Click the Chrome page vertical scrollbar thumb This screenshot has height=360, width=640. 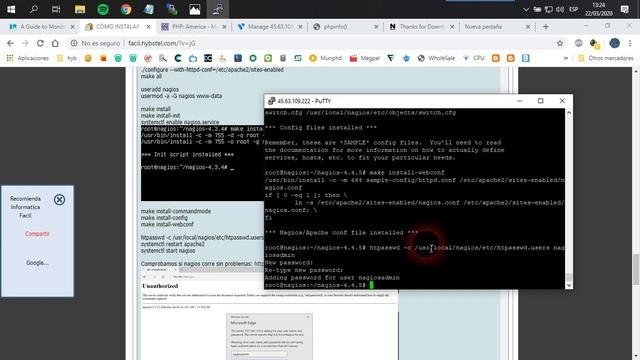coord(636,269)
